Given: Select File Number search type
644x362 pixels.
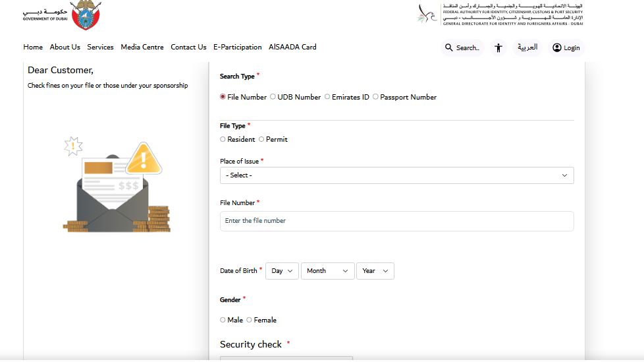Looking at the screenshot, I should pyautogui.click(x=223, y=97).
